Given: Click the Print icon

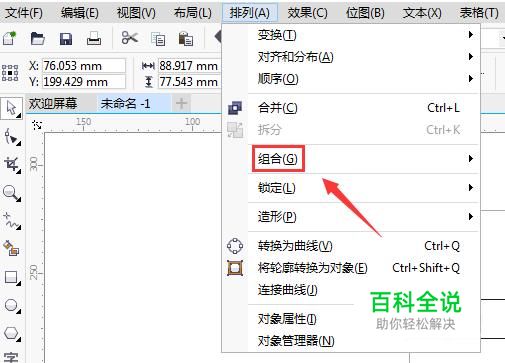Looking at the screenshot, I should tap(94, 39).
